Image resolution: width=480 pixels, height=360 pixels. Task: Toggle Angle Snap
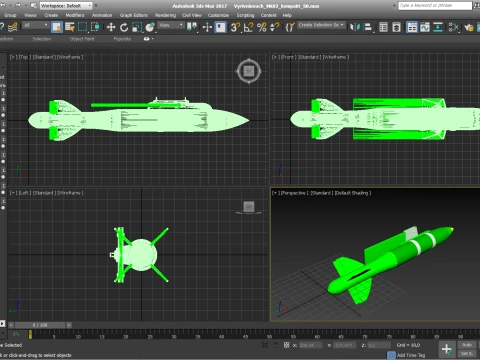pos(248,27)
